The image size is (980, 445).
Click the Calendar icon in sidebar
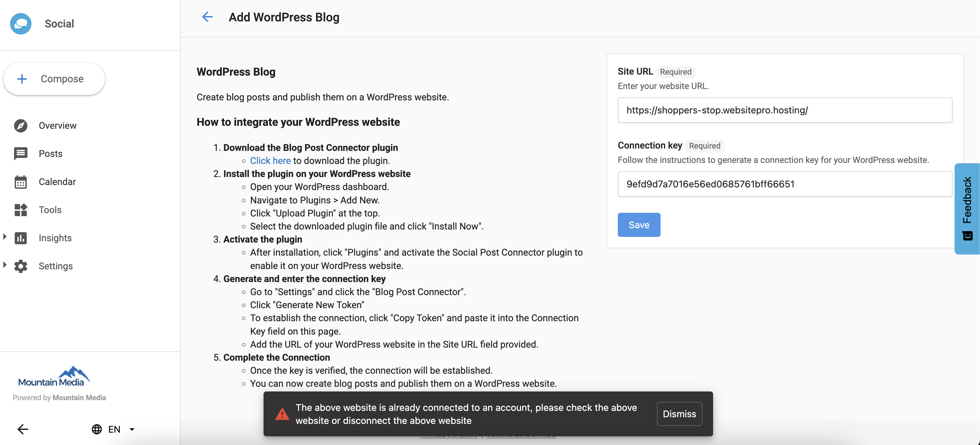pyautogui.click(x=20, y=182)
